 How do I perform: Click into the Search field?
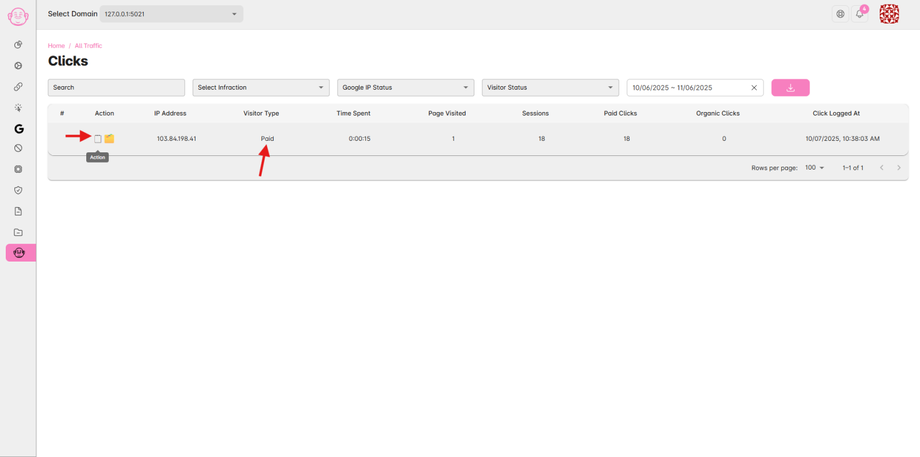point(116,87)
